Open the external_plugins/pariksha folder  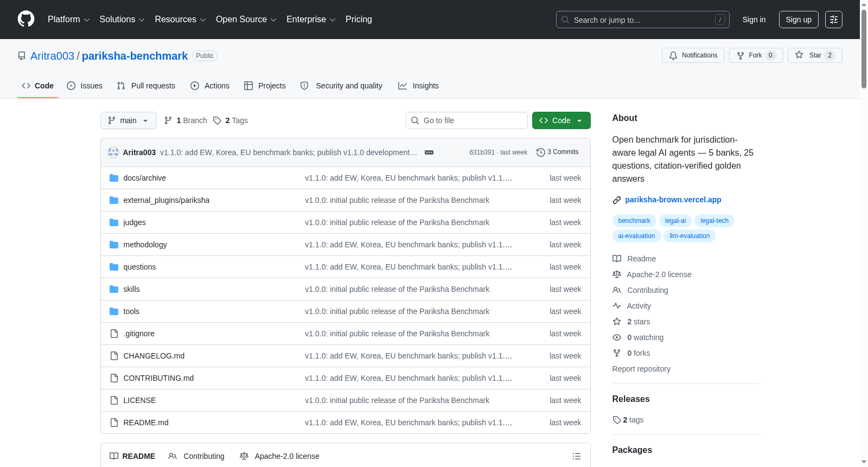pyautogui.click(x=166, y=200)
